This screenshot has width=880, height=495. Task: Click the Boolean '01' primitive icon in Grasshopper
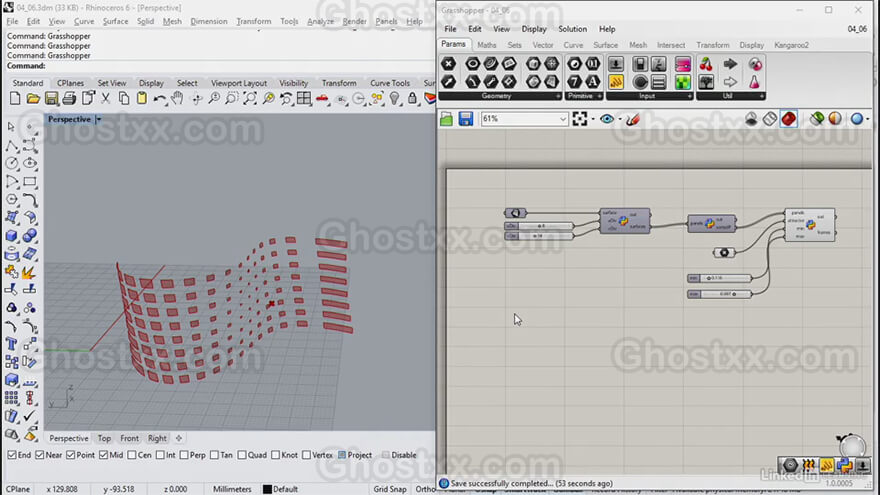tap(593, 63)
